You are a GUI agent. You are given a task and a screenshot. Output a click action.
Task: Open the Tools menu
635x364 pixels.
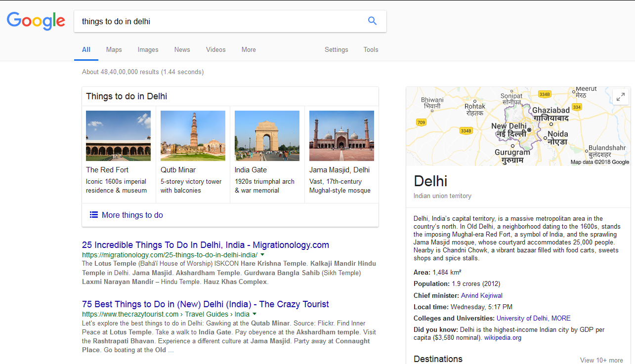click(x=371, y=49)
